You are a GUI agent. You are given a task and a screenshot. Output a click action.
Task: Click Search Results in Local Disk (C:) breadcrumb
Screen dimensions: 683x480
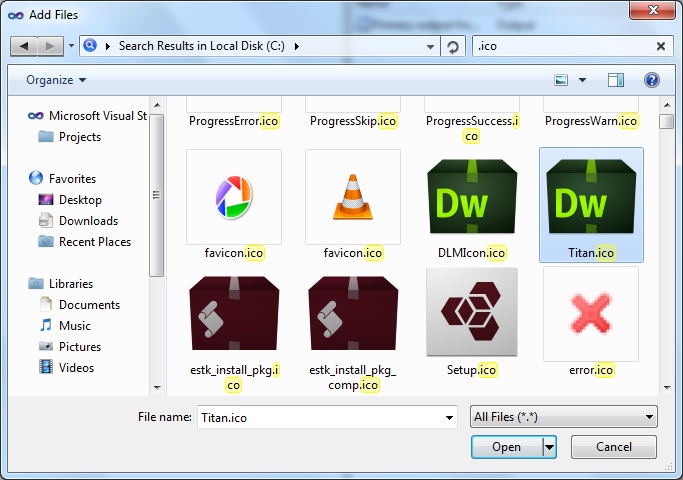[202, 46]
